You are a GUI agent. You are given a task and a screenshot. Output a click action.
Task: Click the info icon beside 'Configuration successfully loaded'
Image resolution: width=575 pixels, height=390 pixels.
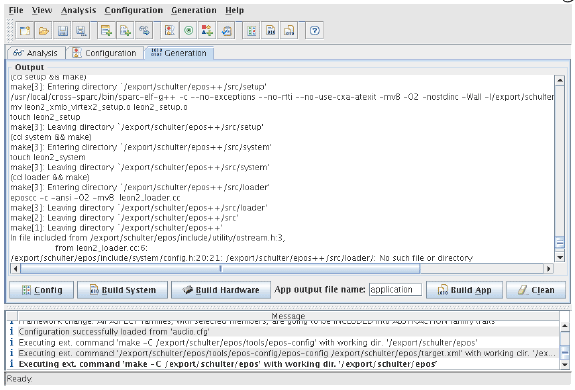point(11,332)
